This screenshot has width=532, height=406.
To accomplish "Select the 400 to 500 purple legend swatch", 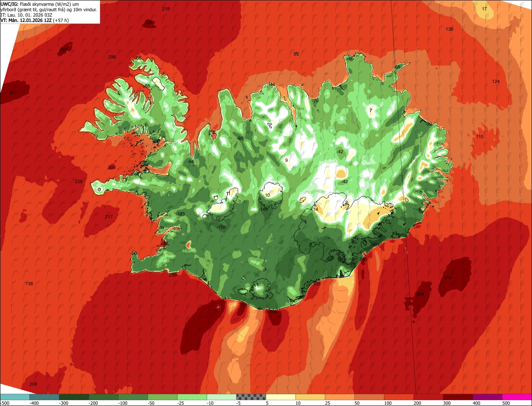I will tap(487, 397).
